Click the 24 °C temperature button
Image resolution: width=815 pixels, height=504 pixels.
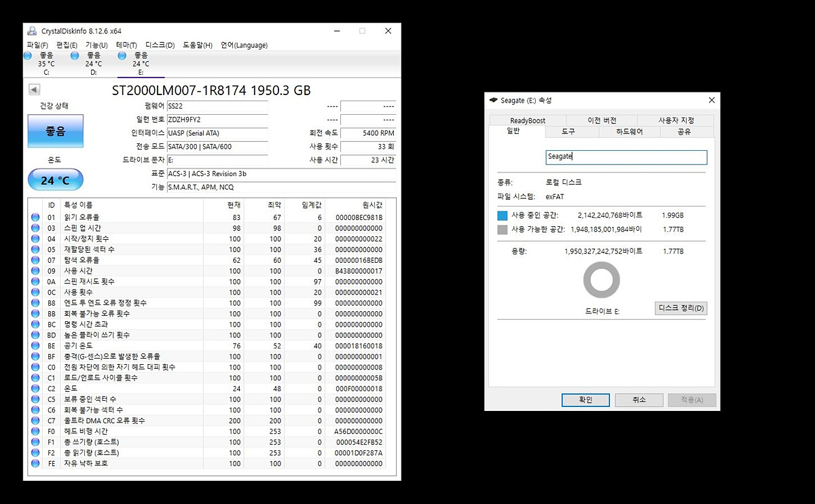(x=56, y=181)
